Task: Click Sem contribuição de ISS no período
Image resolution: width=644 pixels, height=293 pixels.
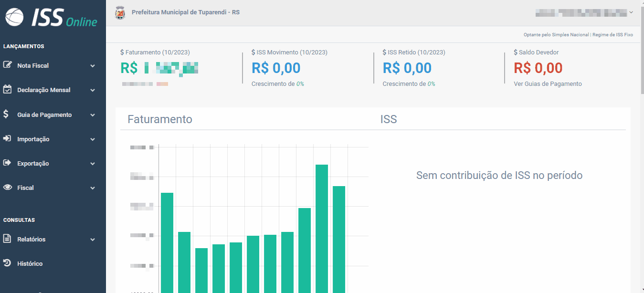Action: 499,176
